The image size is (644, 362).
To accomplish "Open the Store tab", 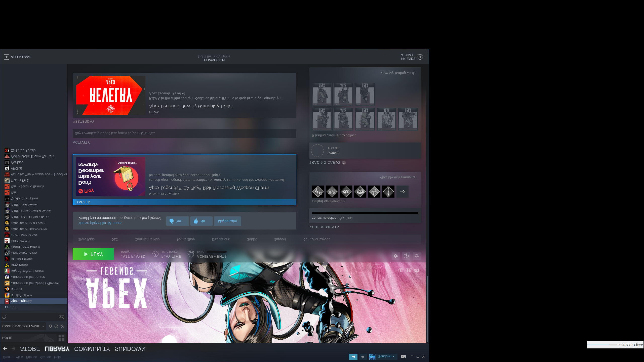I will coord(30,349).
